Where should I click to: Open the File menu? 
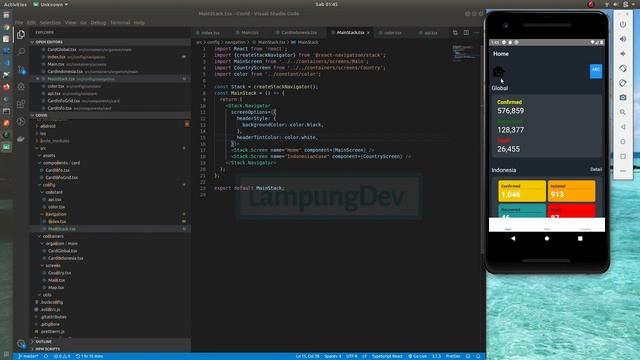(x=19, y=23)
